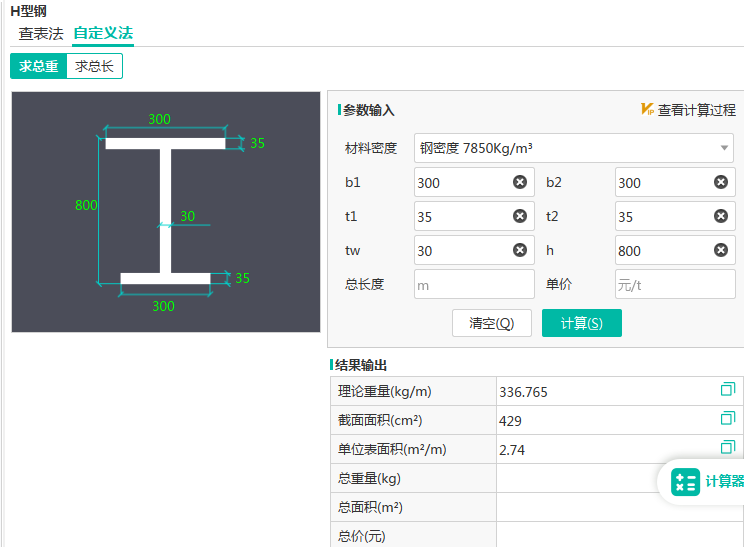The height and width of the screenshot is (547, 744).
Task: Click the 单位表面积(m²/m) label
Action: (392, 449)
